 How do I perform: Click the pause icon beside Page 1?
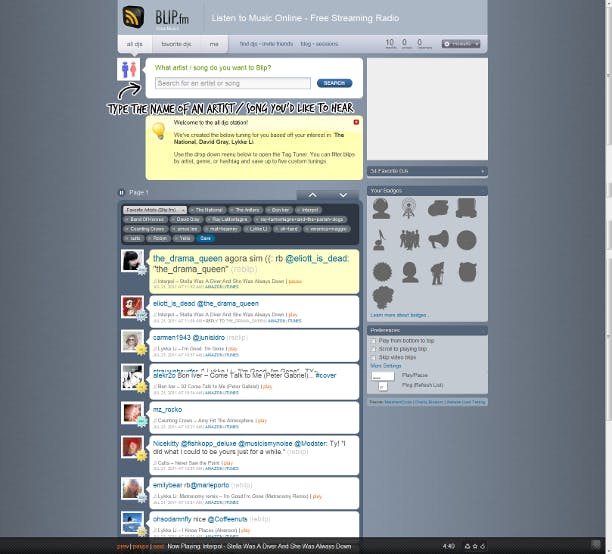[121, 192]
